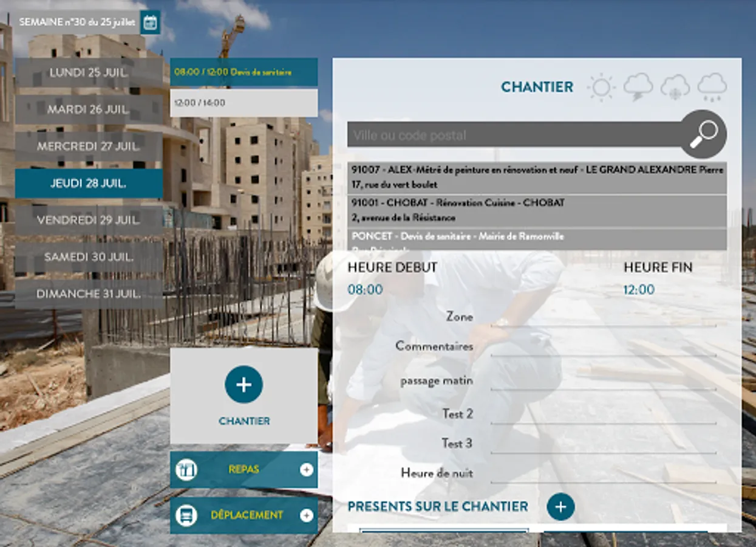The width and height of the screenshot is (756, 547).
Task: Click the Zone input line
Action: (603, 318)
